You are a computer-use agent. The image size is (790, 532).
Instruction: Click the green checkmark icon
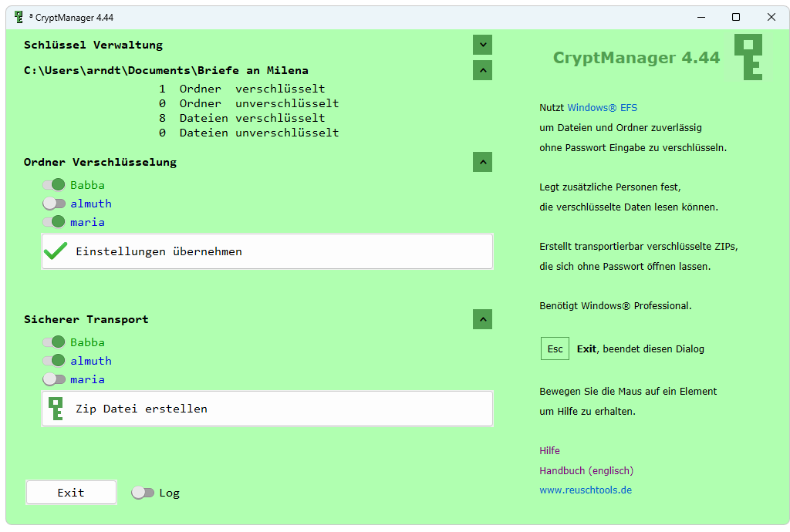pos(56,251)
